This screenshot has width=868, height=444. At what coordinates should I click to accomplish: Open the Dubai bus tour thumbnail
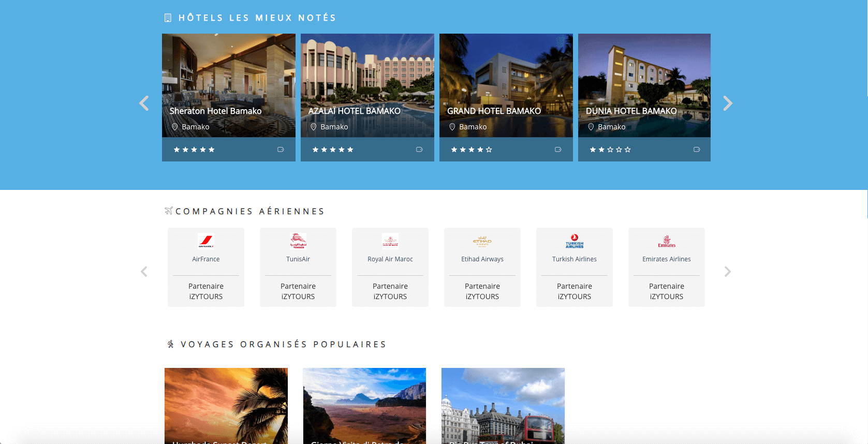pyautogui.click(x=503, y=404)
